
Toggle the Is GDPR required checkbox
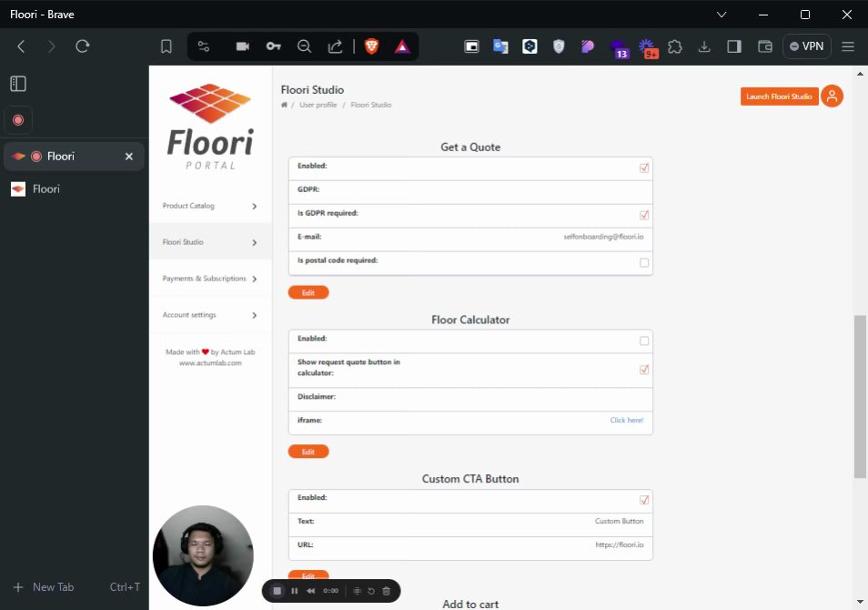(644, 215)
